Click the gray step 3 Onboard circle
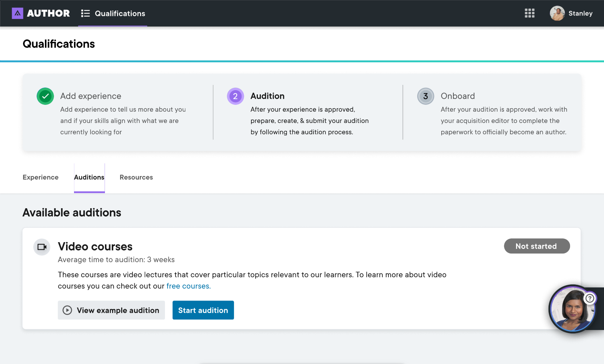Viewport: 604px width, 364px height. (425, 96)
